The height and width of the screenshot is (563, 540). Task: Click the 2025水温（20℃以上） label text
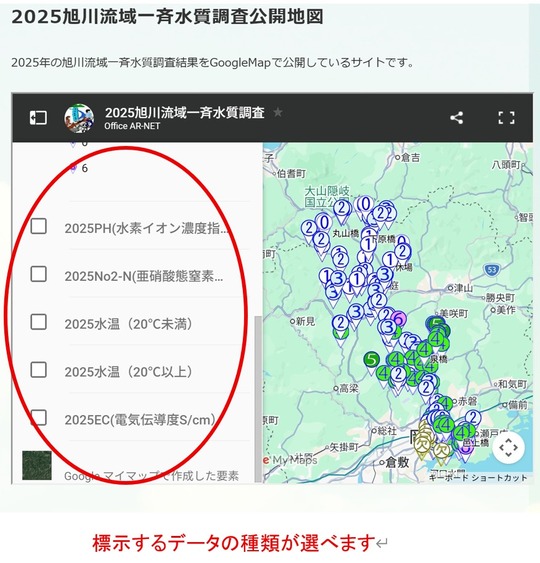tap(129, 372)
